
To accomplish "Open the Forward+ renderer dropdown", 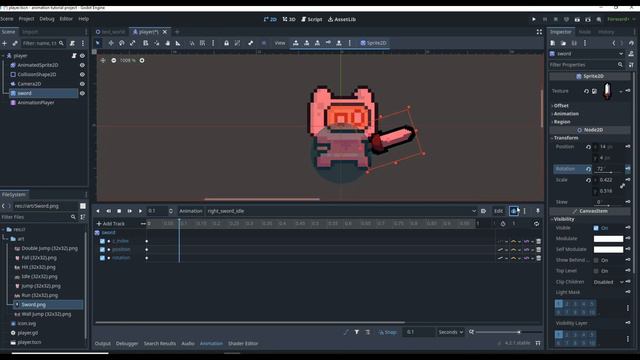I will pos(621,19).
